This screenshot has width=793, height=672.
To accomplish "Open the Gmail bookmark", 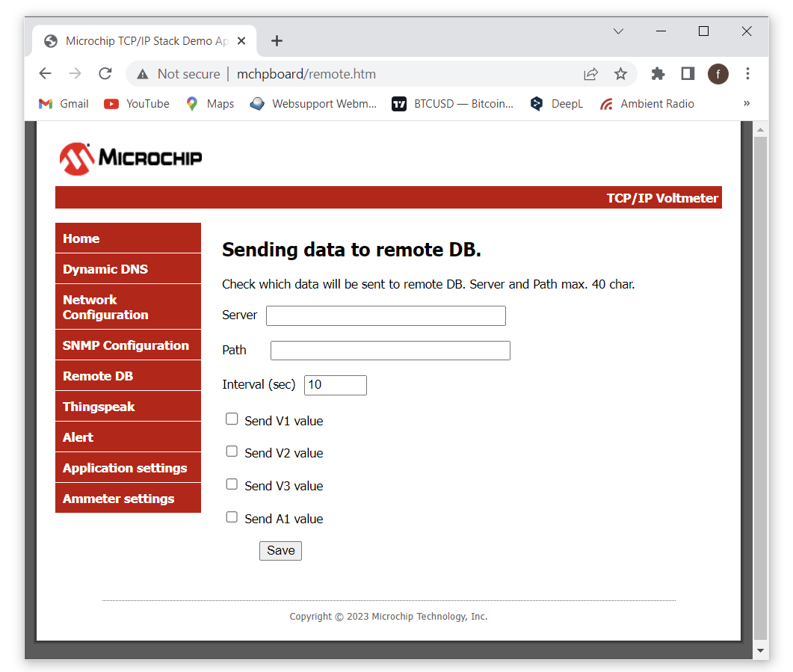I will pos(64,104).
